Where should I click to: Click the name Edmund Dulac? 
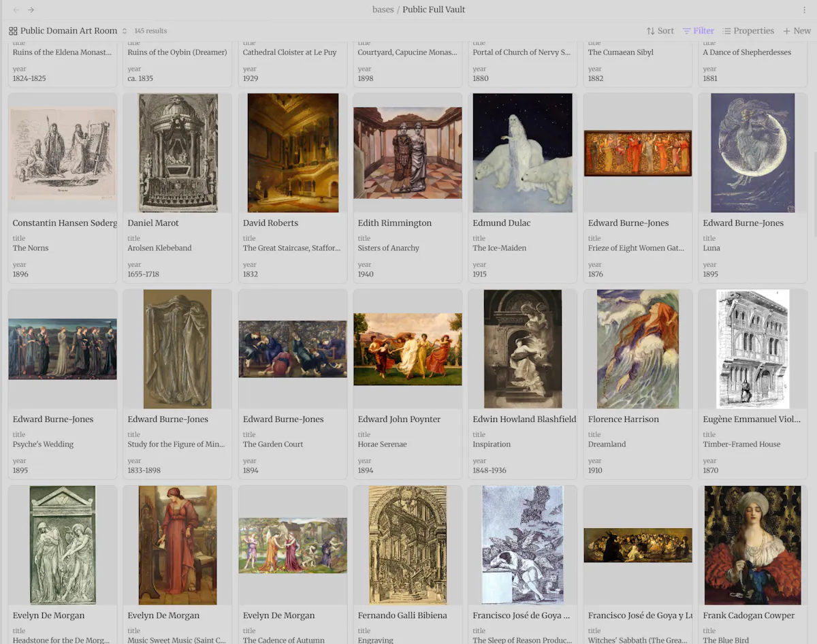[502, 223]
